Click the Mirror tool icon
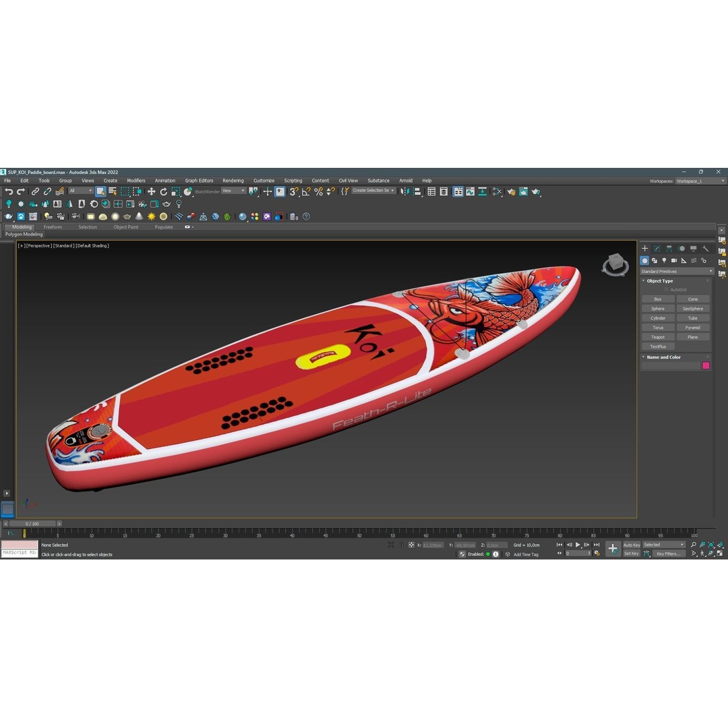 (404, 191)
